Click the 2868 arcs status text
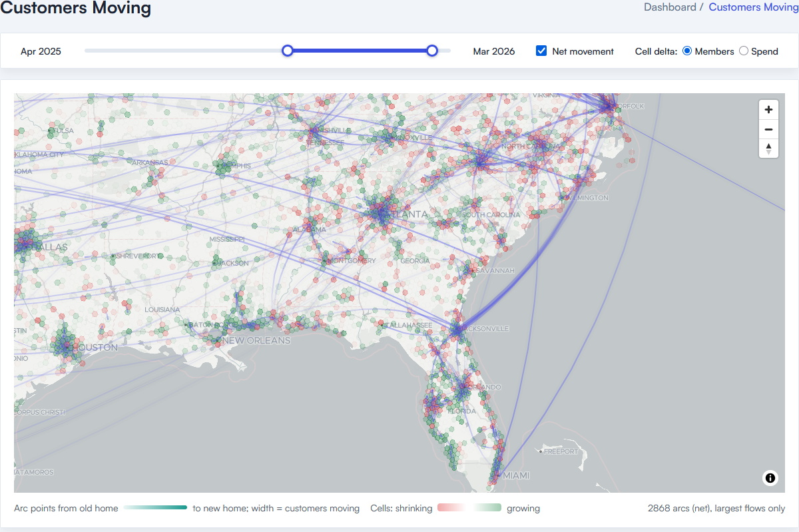 [x=716, y=508]
